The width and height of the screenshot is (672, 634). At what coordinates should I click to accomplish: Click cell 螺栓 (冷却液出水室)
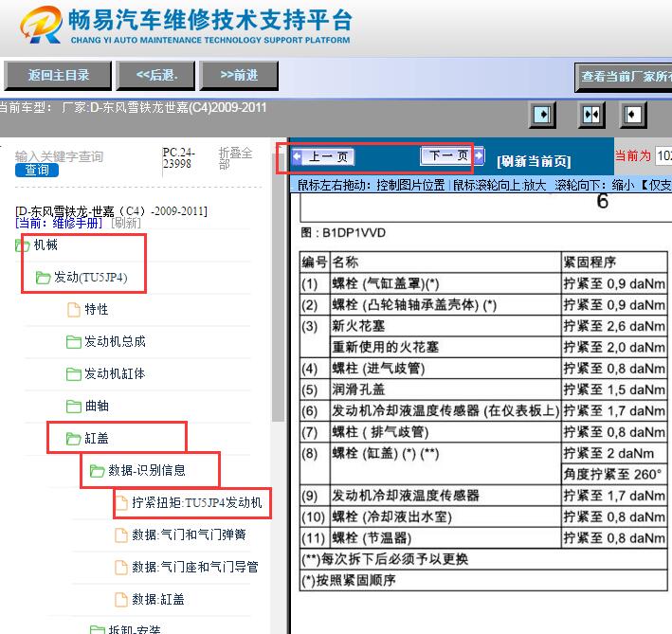pos(445,517)
